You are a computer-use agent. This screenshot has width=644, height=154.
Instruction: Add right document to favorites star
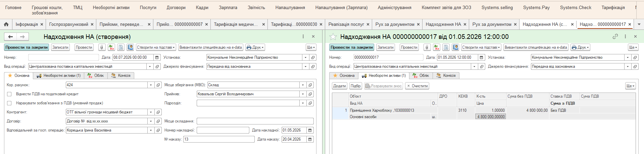click(x=333, y=37)
